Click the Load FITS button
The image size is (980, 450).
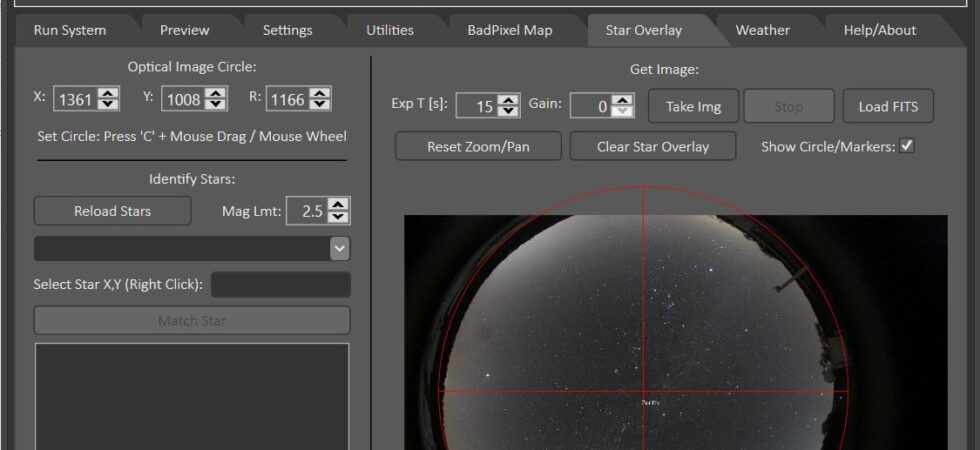coord(888,106)
